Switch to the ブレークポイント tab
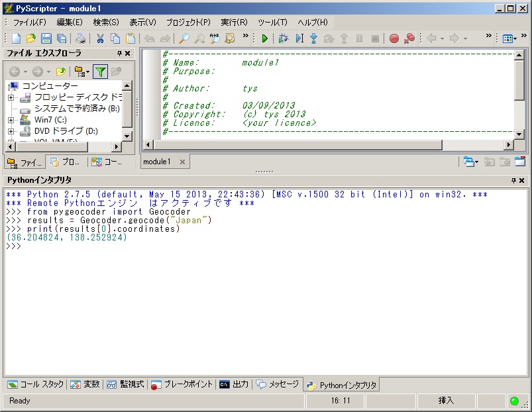This screenshot has width=532, height=412. [182, 384]
